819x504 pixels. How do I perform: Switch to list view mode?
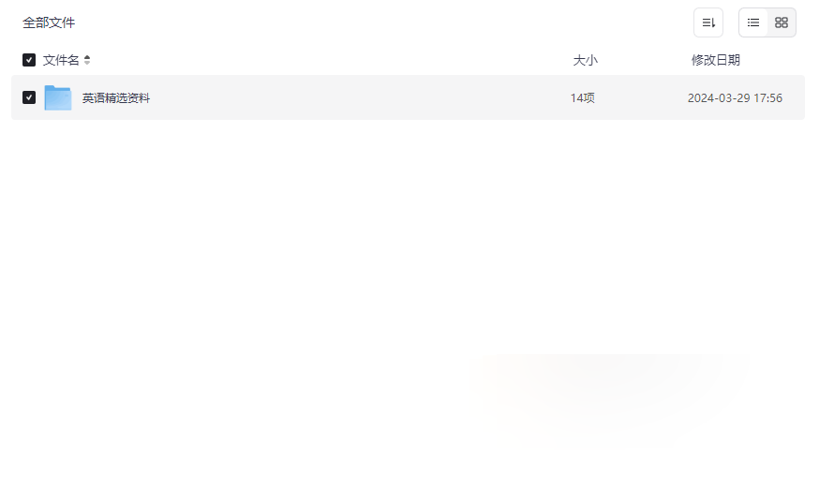point(753,22)
